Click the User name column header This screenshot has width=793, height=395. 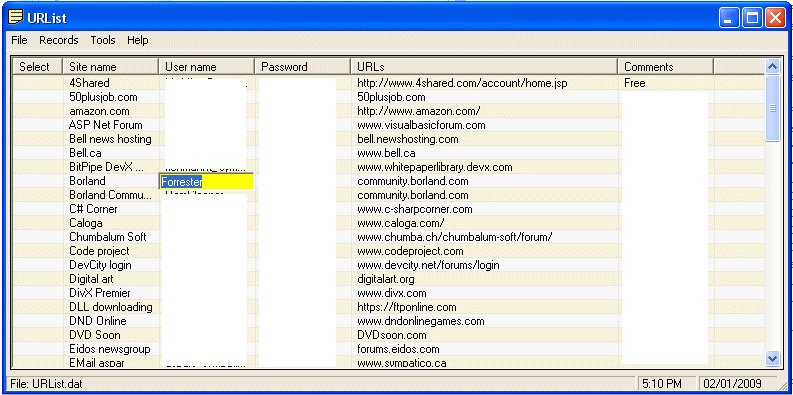click(206, 67)
